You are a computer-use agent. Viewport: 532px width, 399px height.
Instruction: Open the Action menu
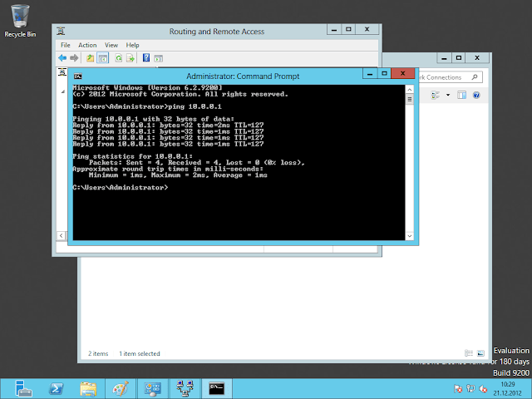pyautogui.click(x=87, y=45)
